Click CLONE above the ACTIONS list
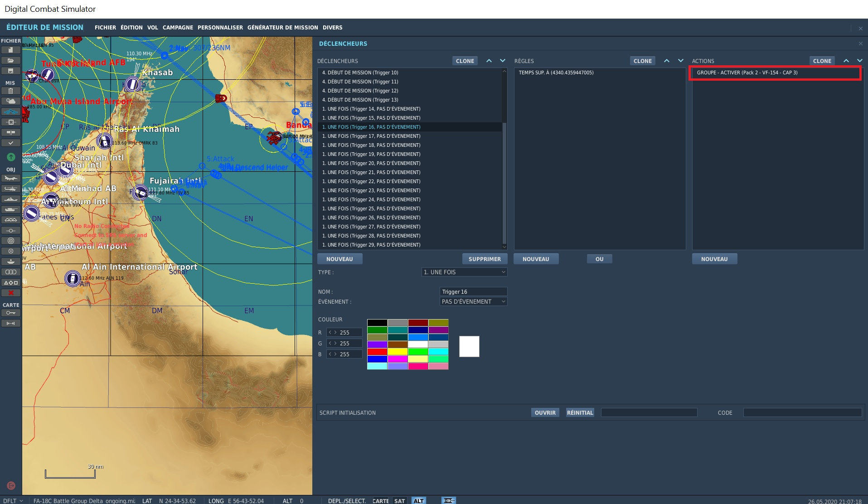This screenshot has width=868, height=504. [822, 61]
